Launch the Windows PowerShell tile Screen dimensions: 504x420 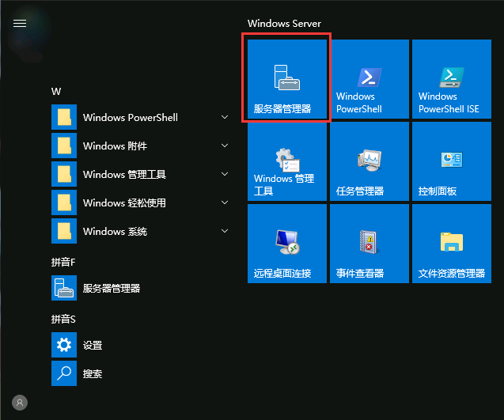pos(369,79)
